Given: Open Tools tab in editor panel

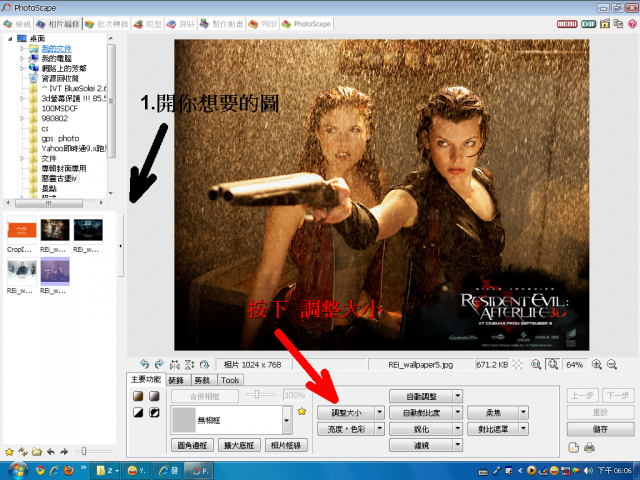Looking at the screenshot, I should point(230,380).
